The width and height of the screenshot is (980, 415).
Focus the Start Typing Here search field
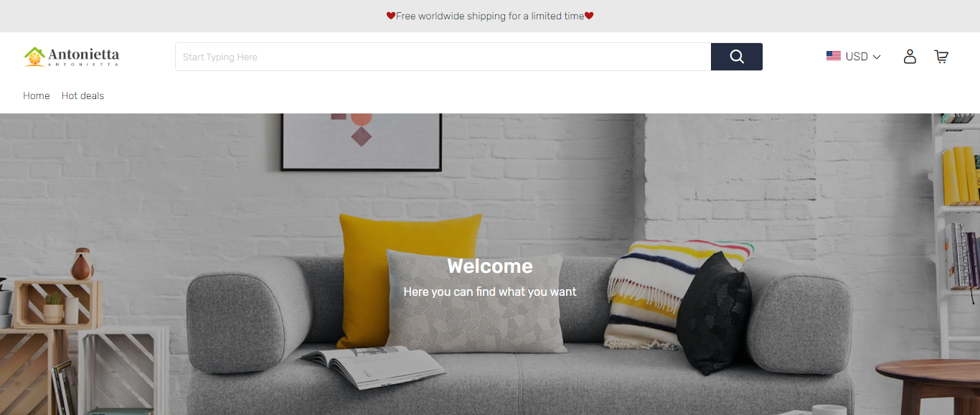click(443, 57)
